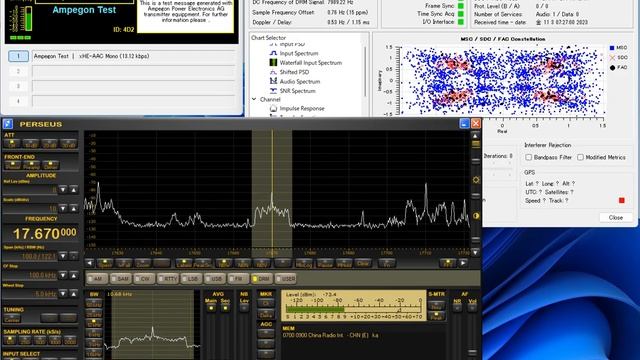Increase the Ref Lev amplitude value

click(x=73, y=190)
